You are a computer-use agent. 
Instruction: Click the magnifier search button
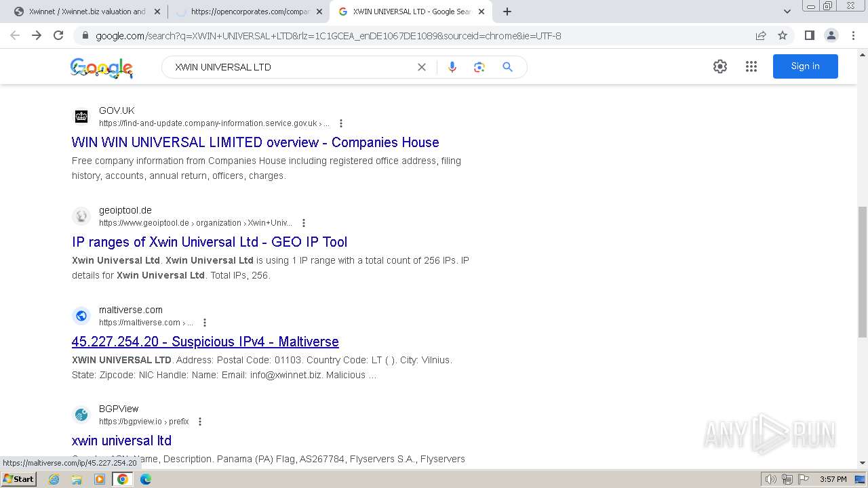(507, 67)
